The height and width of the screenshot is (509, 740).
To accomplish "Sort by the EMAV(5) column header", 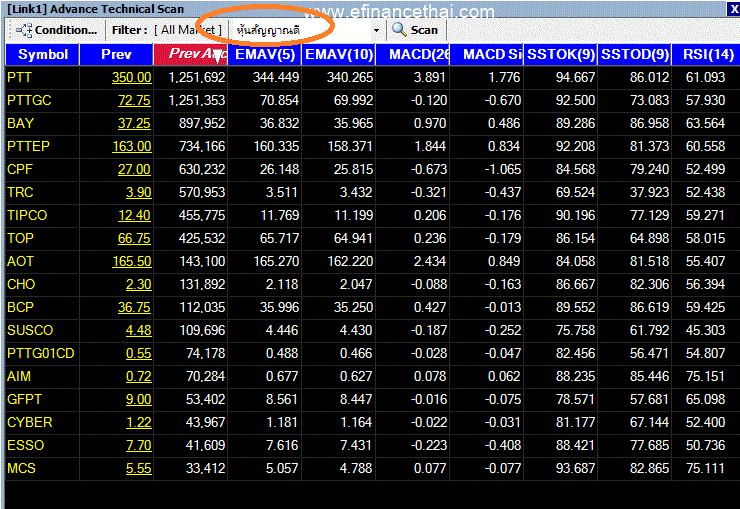I will pos(265,54).
